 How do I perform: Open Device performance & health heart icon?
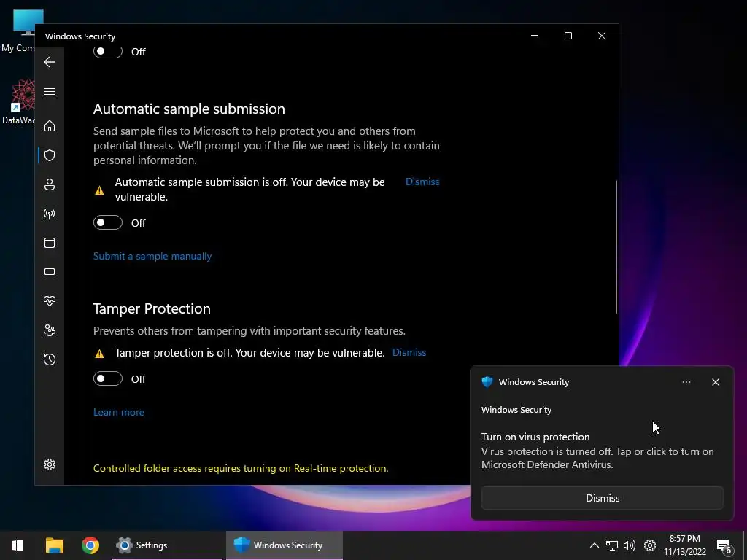50,301
